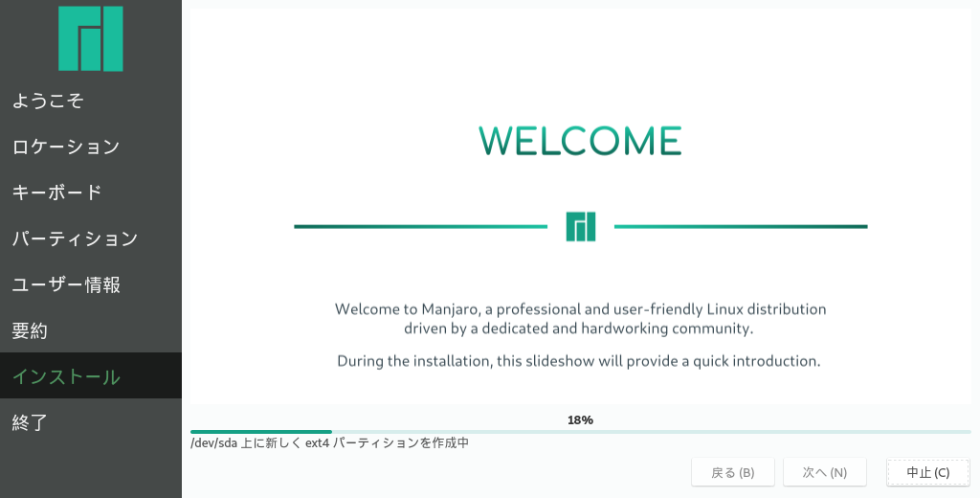Screen dimensions: 980x498
Task: Click the 'During the installation' slideshow sentence
Action: [579, 361]
